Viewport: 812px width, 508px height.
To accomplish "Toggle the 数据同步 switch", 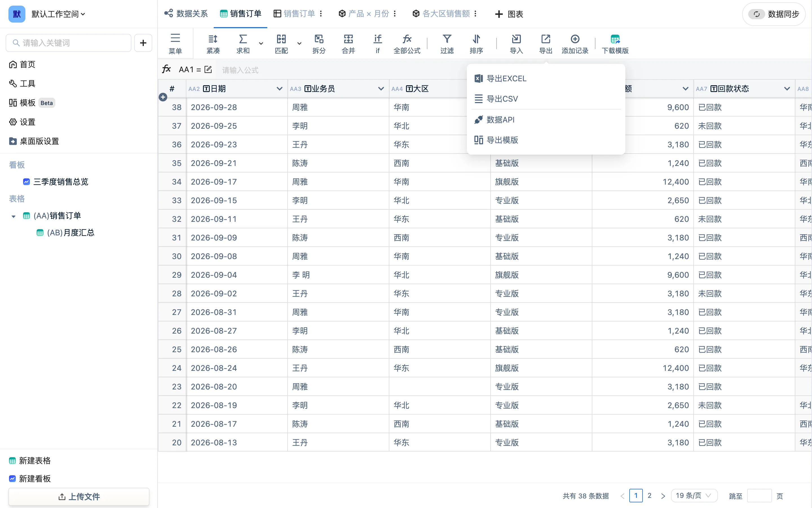I will (x=756, y=14).
